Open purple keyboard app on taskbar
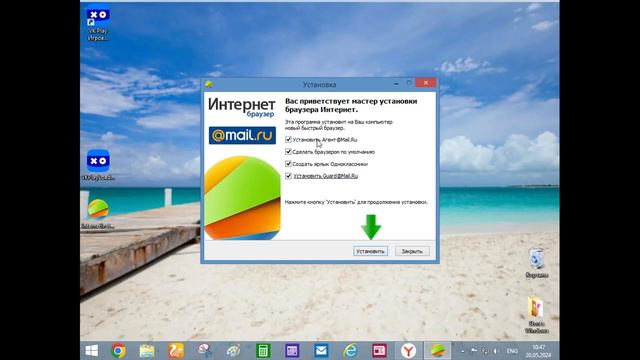640x360 pixels. (x=292, y=351)
